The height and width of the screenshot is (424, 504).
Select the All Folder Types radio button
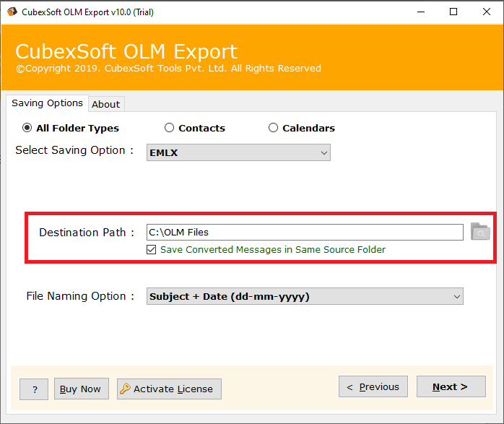[x=27, y=128]
